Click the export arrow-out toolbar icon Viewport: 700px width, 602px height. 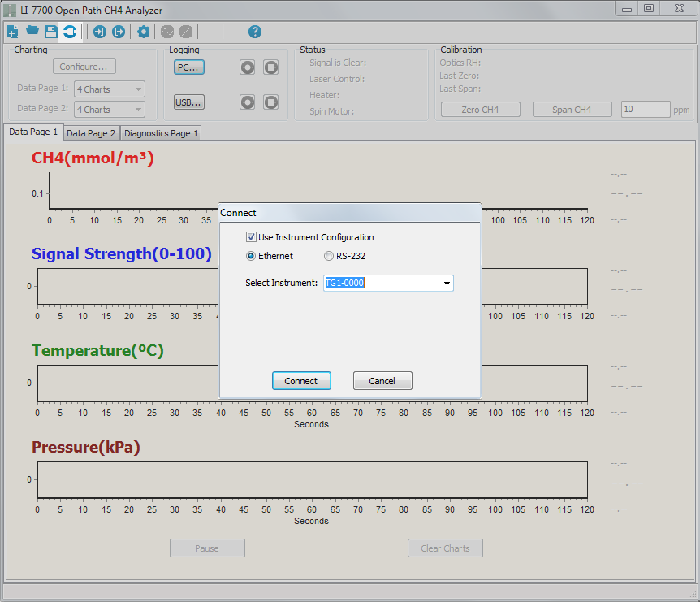pos(119,32)
